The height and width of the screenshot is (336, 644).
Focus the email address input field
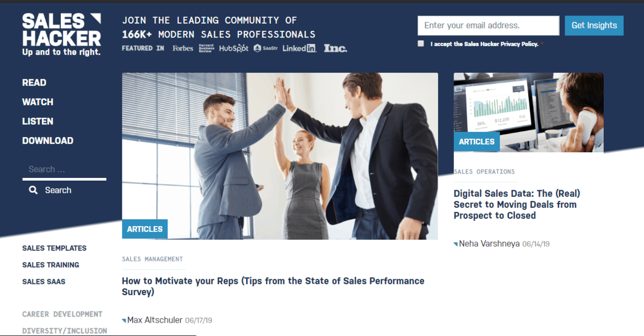[x=488, y=25]
